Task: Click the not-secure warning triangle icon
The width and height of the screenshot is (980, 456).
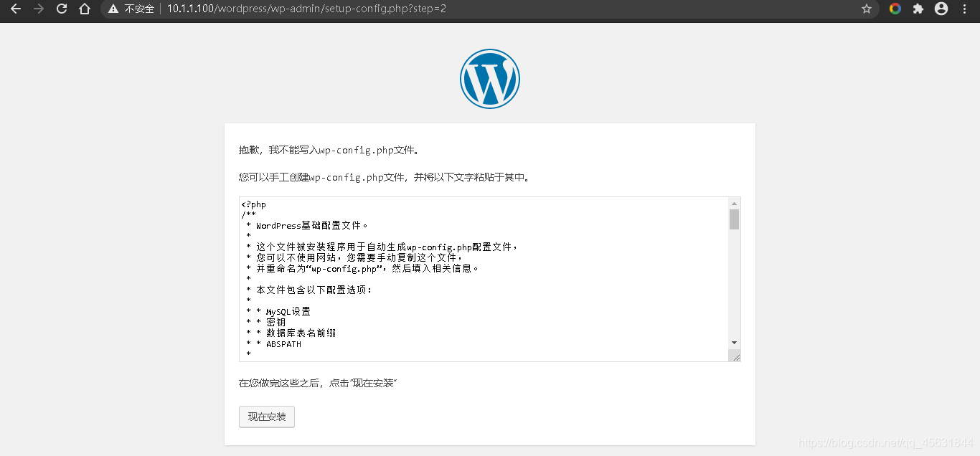Action: (113, 9)
